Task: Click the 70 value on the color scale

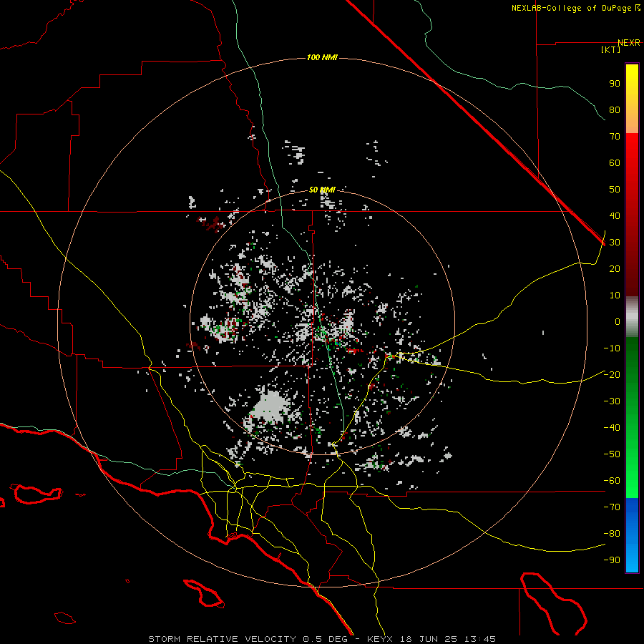Action: (615, 137)
